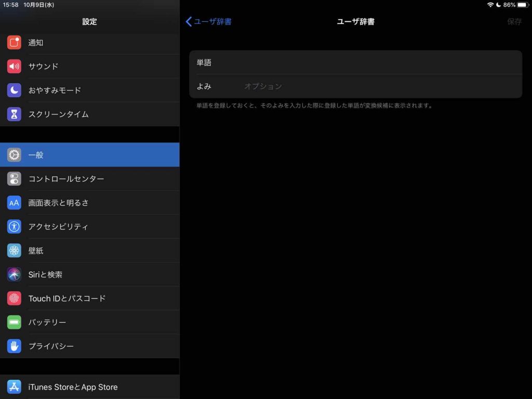Image resolution: width=532 pixels, height=399 pixels.
Task: Tap the green バッテリー battery icon
Action: point(14,322)
